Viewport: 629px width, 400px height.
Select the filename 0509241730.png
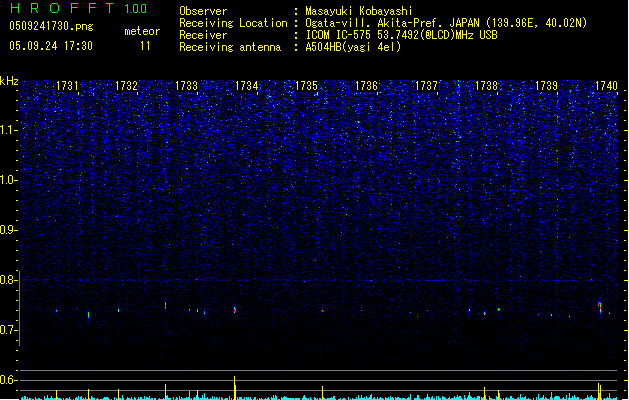coord(51,26)
